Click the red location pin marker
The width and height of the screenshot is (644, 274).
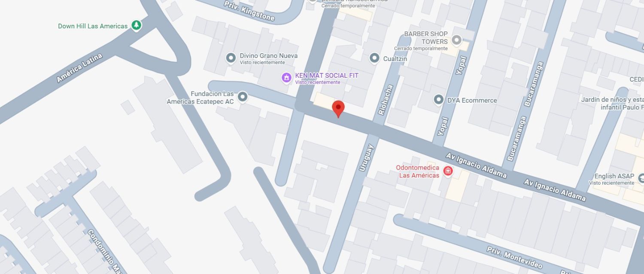point(338,109)
